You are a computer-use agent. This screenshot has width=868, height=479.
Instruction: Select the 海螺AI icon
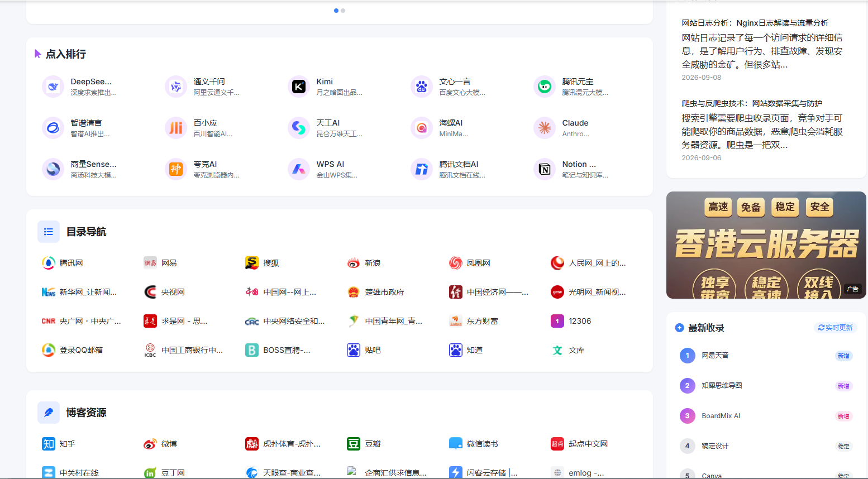point(422,128)
